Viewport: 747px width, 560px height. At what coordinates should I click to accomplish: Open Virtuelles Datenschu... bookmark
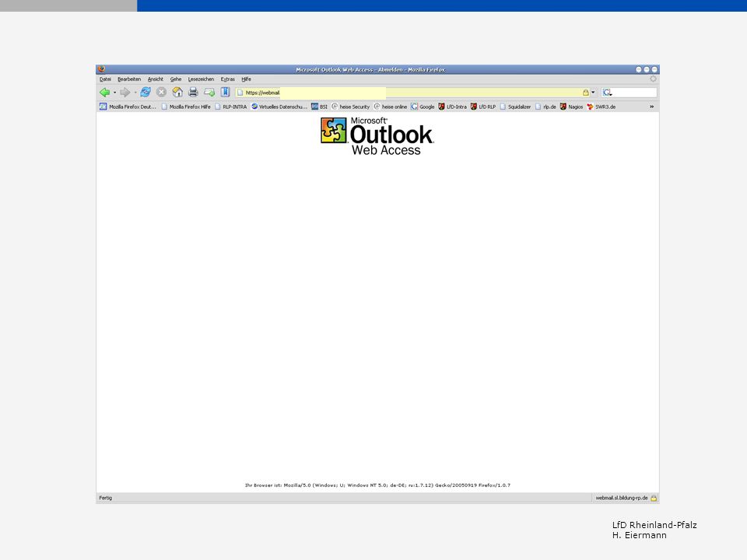tap(279, 107)
